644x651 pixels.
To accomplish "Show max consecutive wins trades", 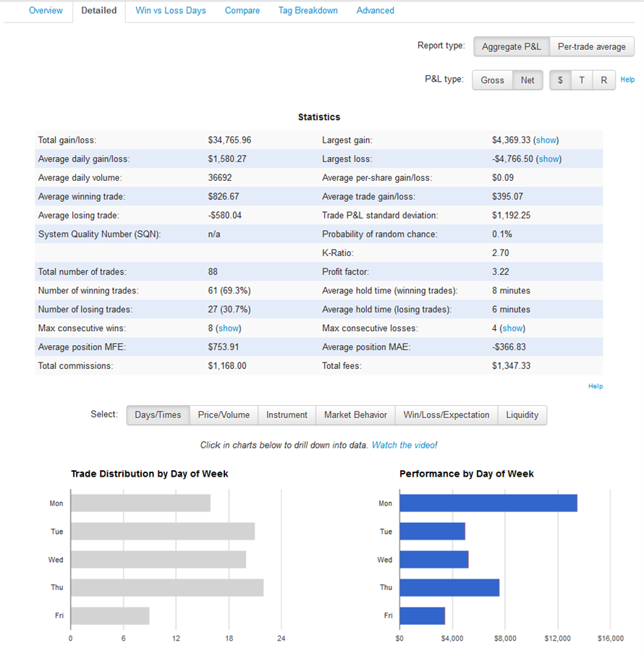I will point(229,328).
